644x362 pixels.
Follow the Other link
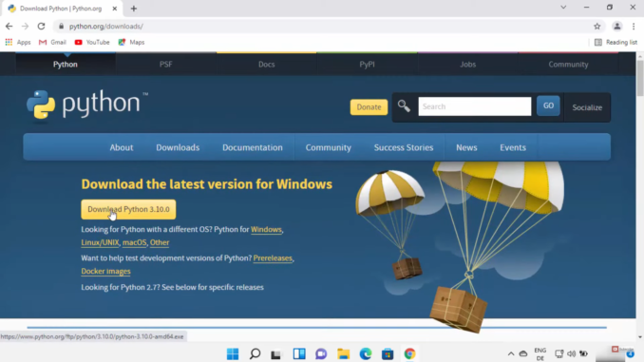pyautogui.click(x=160, y=242)
